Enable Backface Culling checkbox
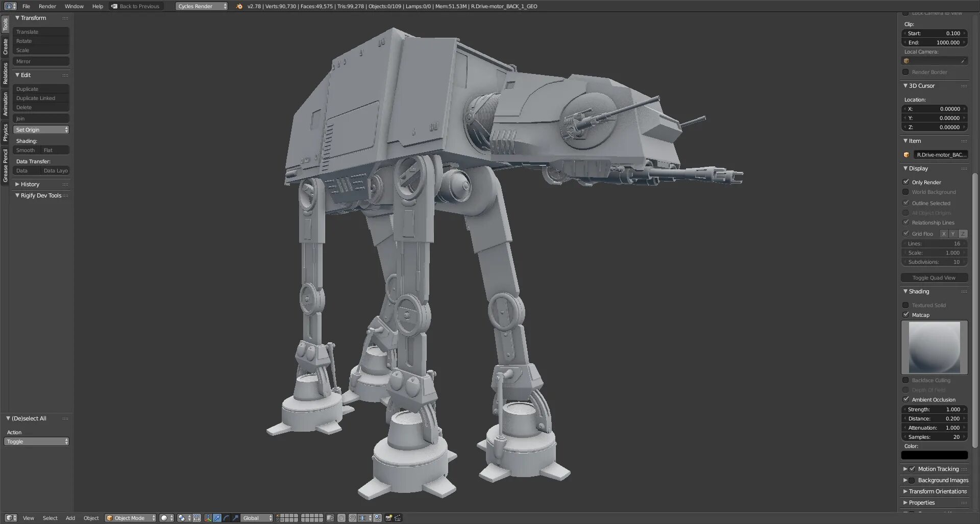 click(x=906, y=380)
